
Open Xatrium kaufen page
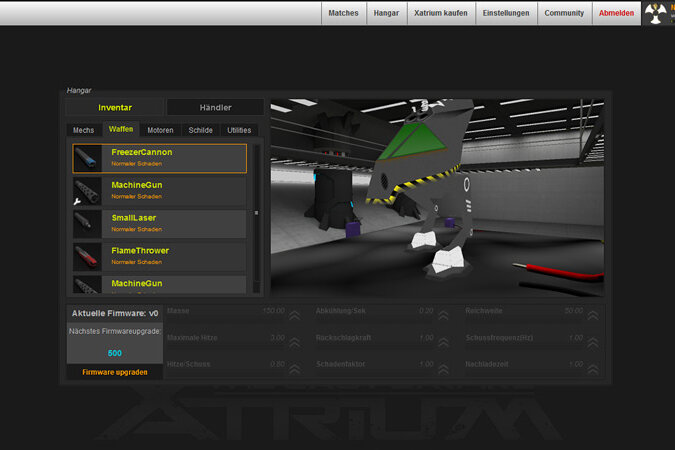[441, 13]
